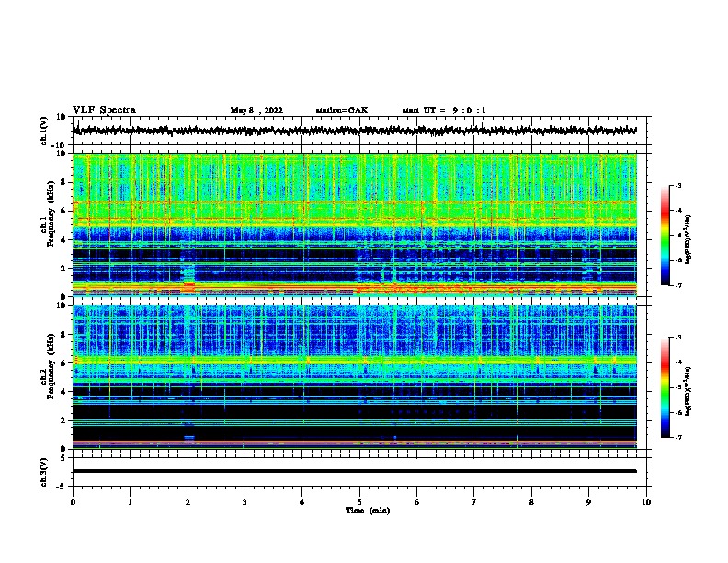Image resolution: width=728 pixels, height=563 pixels.
Task: Click the log(PSD) label beside ch.1 color bar
Action: click(x=688, y=239)
